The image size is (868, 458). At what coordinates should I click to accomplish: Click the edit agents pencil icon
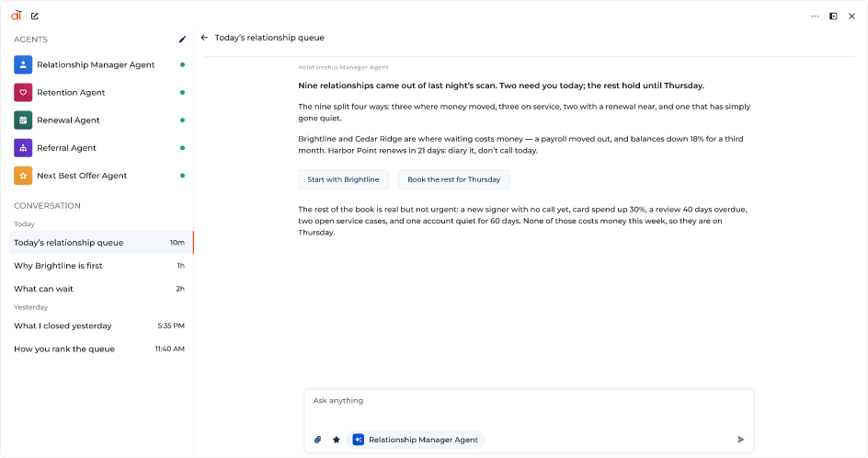coord(183,40)
